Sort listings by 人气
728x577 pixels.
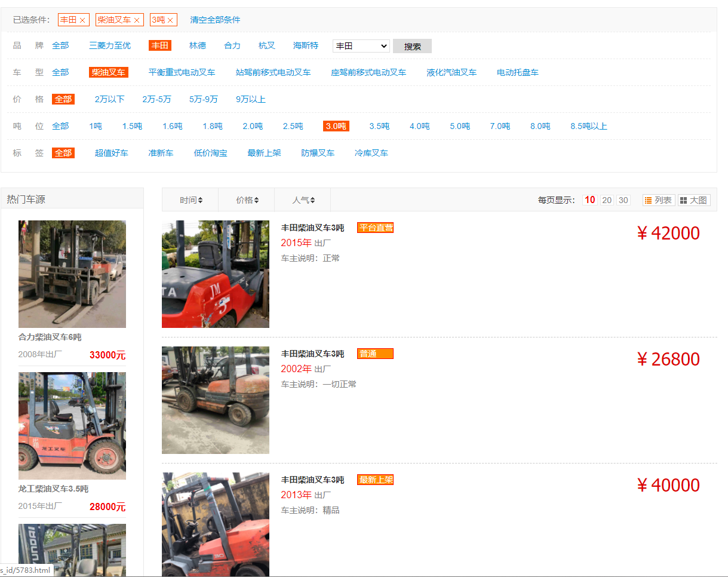[303, 200]
